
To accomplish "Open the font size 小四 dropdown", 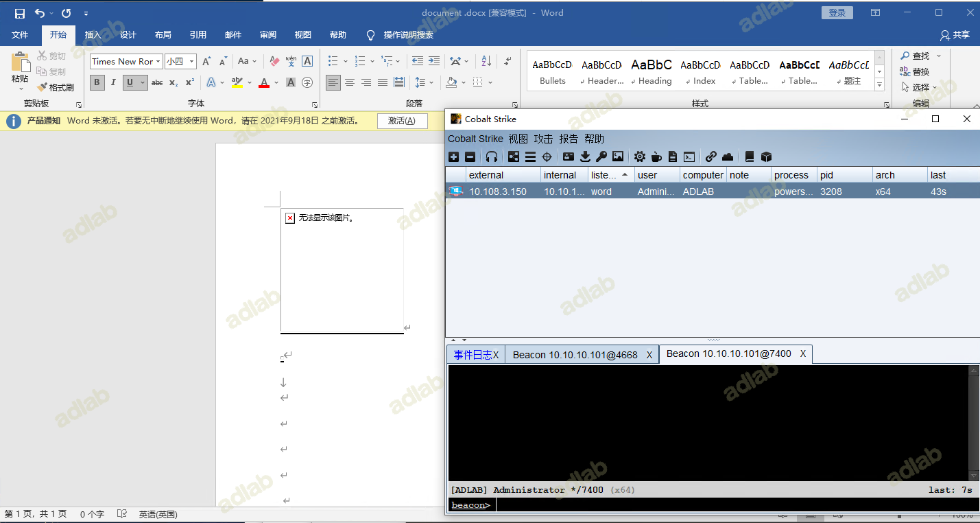I will 191,61.
